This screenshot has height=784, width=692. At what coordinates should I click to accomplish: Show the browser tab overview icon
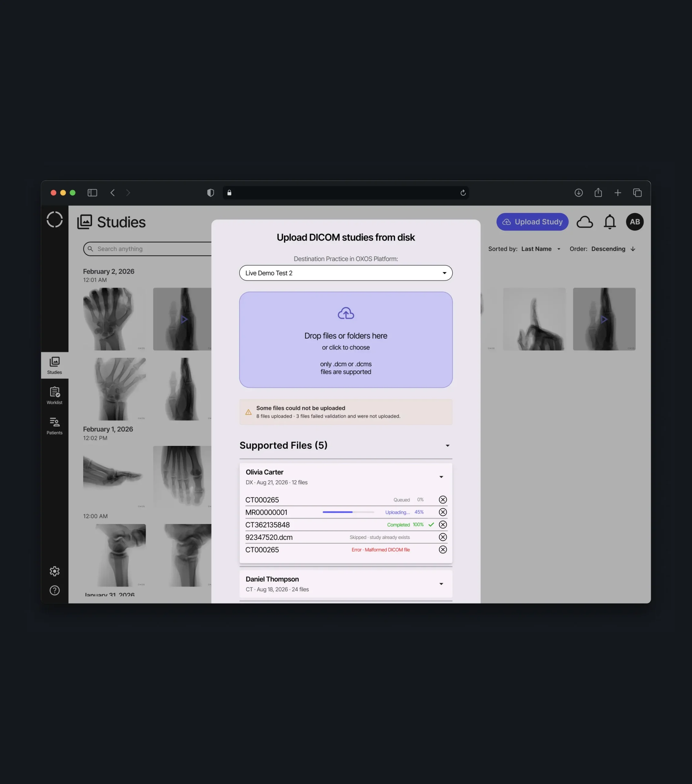[637, 193]
